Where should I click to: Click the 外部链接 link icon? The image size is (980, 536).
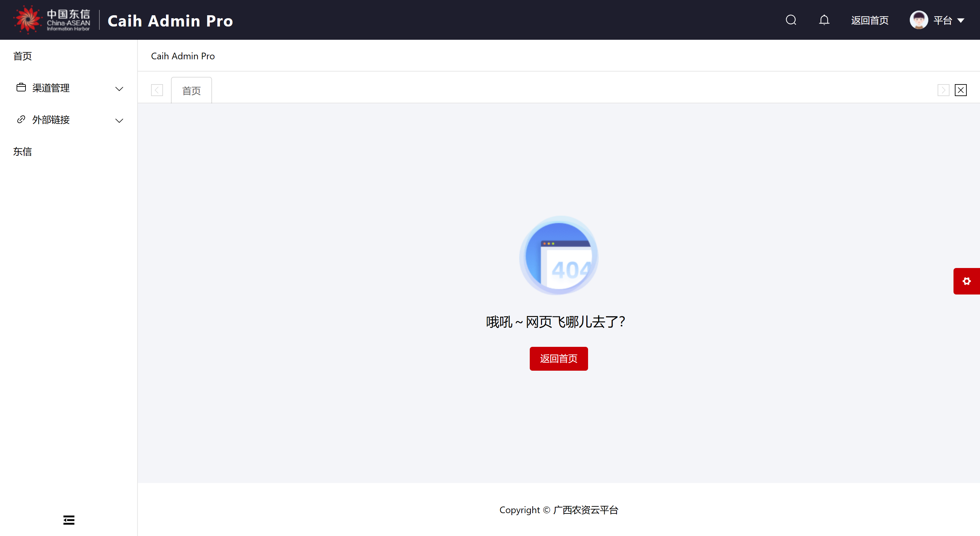[x=21, y=120]
